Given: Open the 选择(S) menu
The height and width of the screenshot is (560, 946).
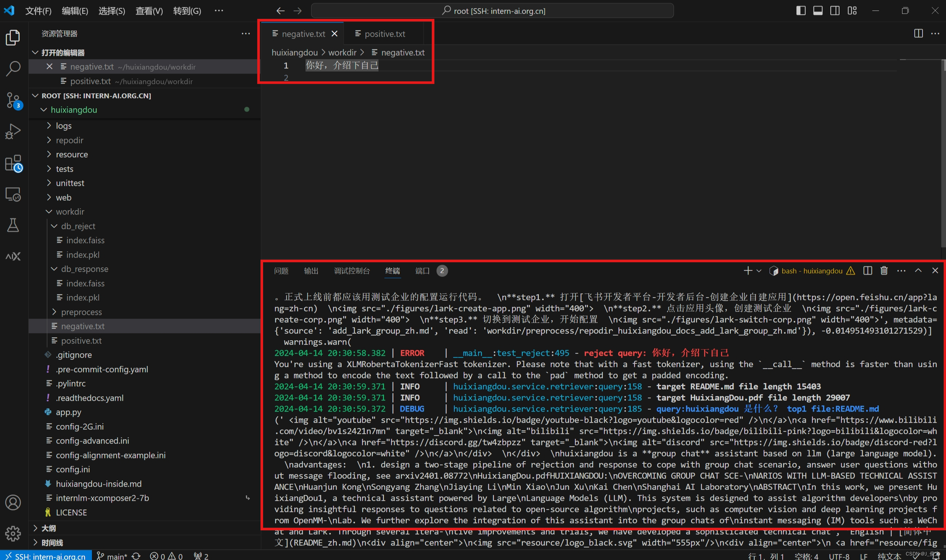Looking at the screenshot, I should pos(112,11).
